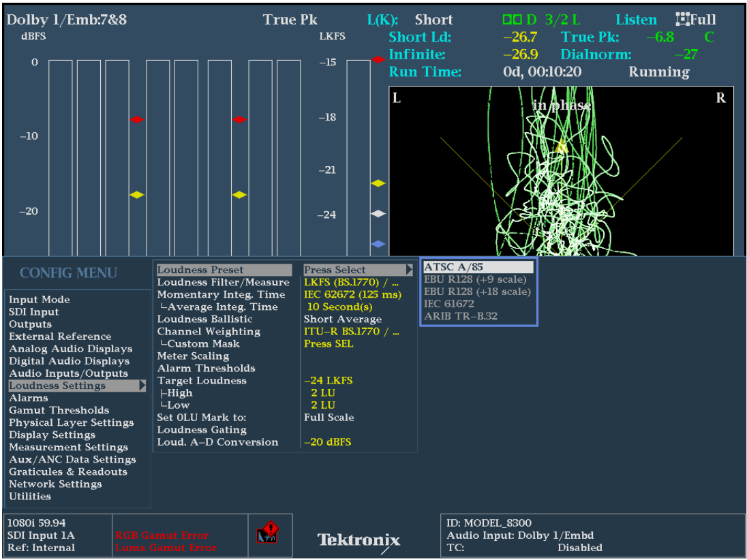The width and height of the screenshot is (747, 560).
Task: Click red marker at top of LKFS scale
Action: tap(378, 59)
